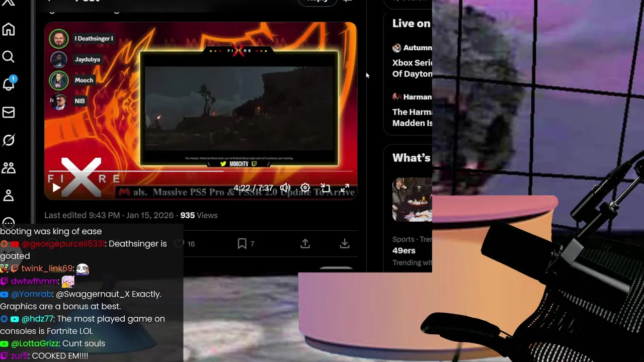
Task: Click the What's happening heading
Action: (412, 158)
